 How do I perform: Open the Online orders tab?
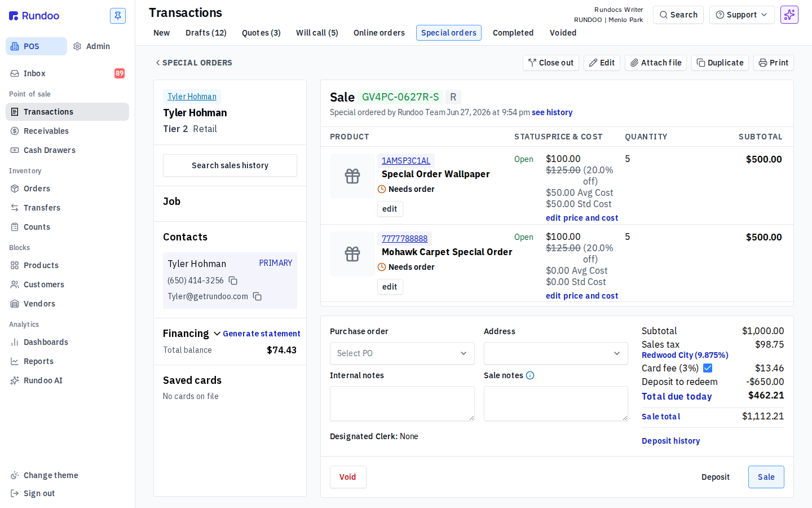tap(379, 33)
